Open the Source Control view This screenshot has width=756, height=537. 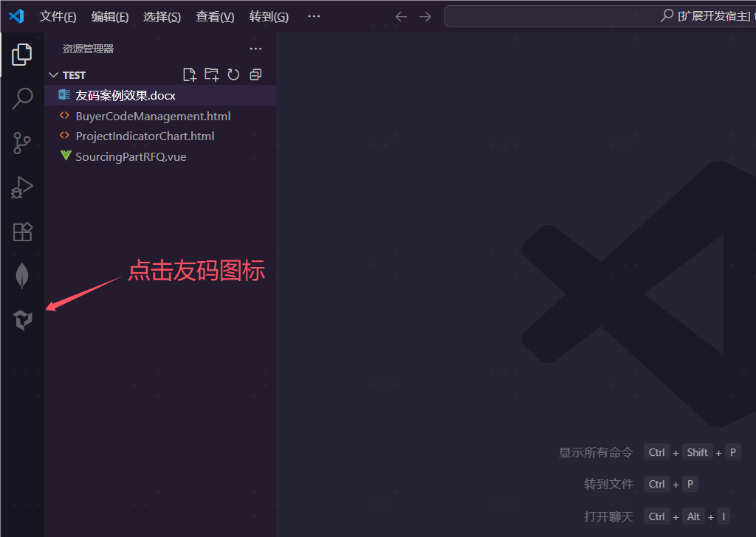[22, 143]
